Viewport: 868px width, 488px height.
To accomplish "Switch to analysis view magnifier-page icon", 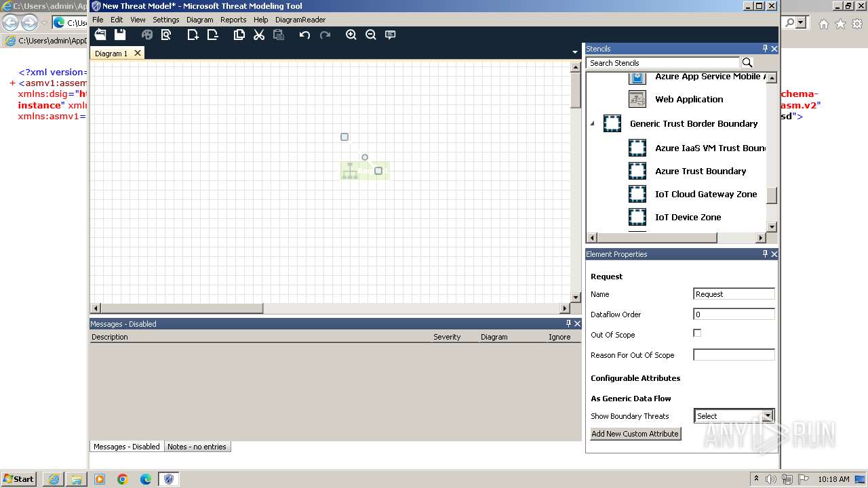I will pos(166,35).
